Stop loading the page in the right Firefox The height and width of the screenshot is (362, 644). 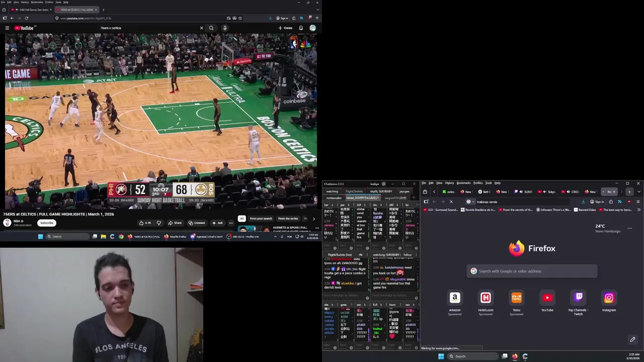pyautogui.click(x=451, y=202)
